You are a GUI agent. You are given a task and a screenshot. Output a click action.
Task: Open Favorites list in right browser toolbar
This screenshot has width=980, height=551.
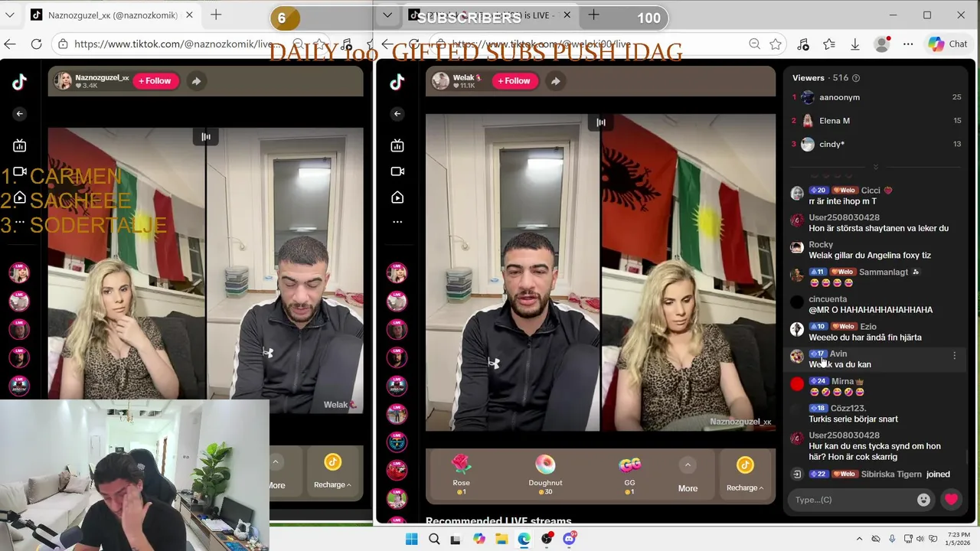(829, 44)
